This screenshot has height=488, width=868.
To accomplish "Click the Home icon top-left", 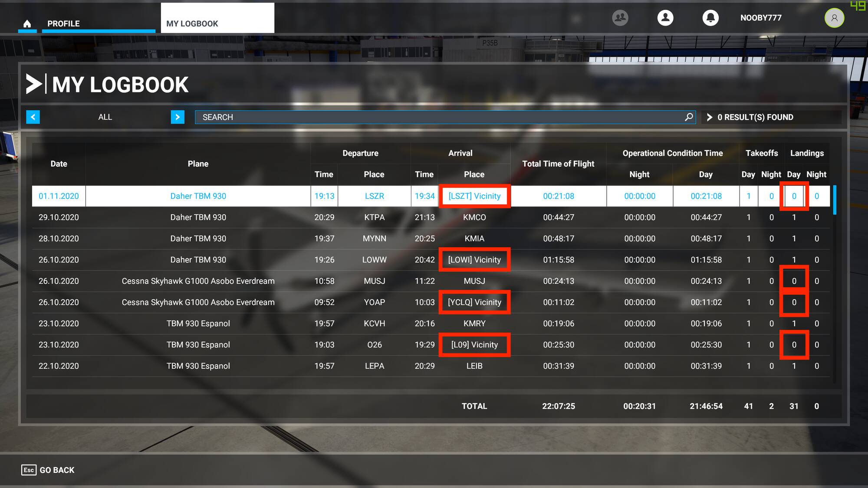I will pos(27,24).
